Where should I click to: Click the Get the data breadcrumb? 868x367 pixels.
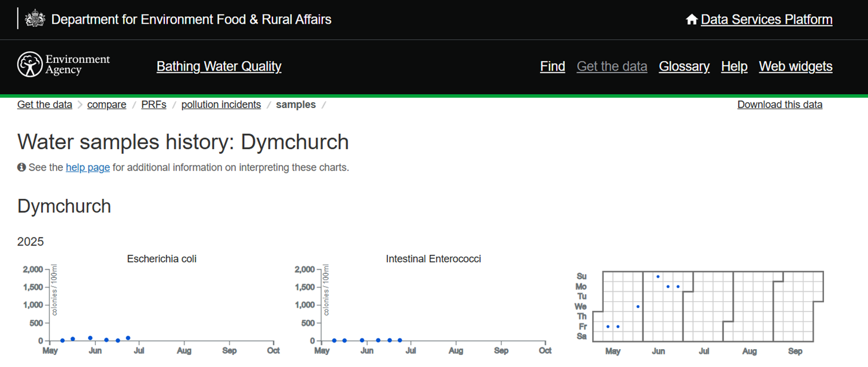click(x=45, y=105)
